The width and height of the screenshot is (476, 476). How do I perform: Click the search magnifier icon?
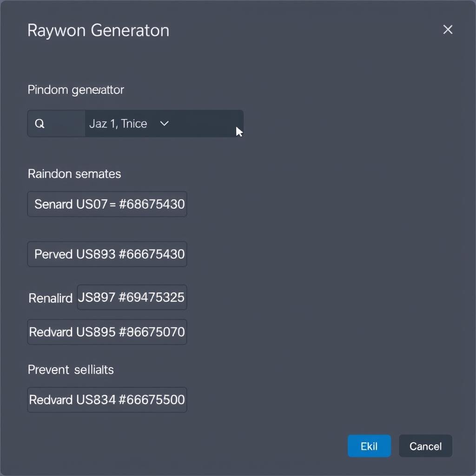(x=39, y=123)
